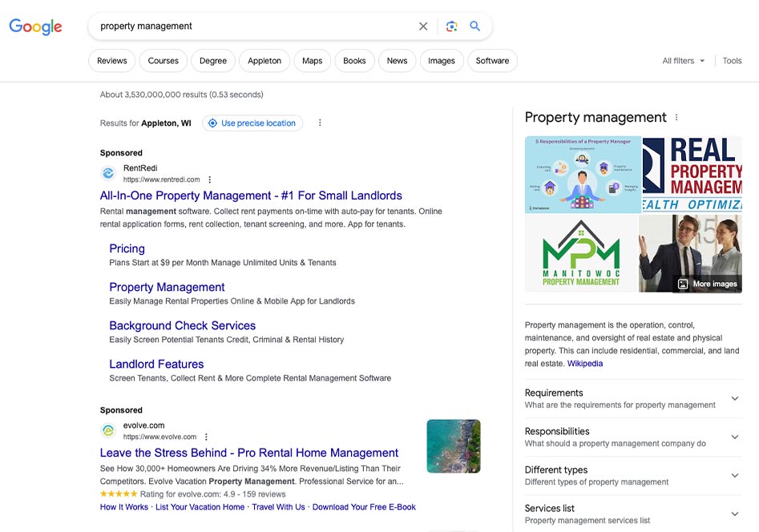Open RentRedi Pricing sitelink

click(127, 248)
